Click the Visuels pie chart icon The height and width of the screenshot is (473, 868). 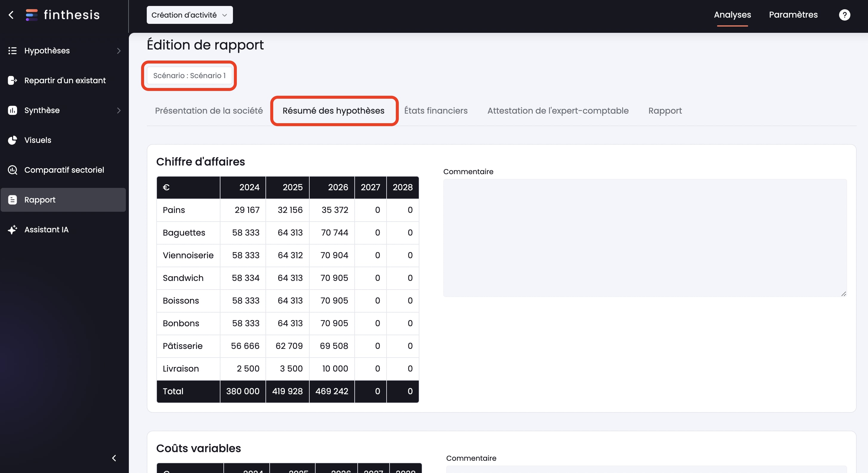pos(13,140)
